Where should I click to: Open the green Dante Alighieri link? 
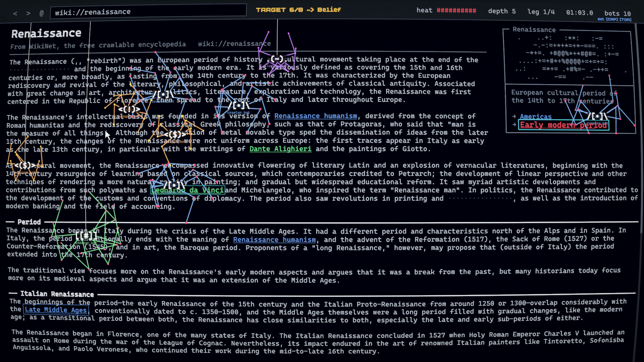pyautogui.click(x=280, y=149)
